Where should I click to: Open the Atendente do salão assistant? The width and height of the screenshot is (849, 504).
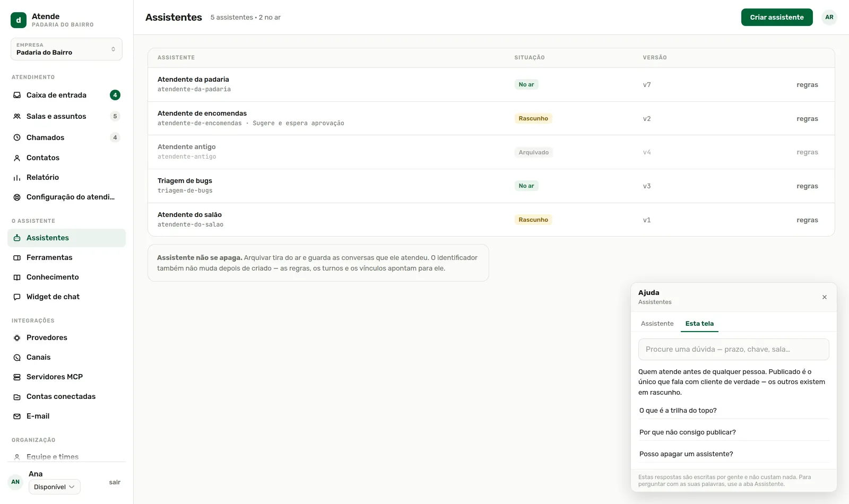click(x=491, y=220)
